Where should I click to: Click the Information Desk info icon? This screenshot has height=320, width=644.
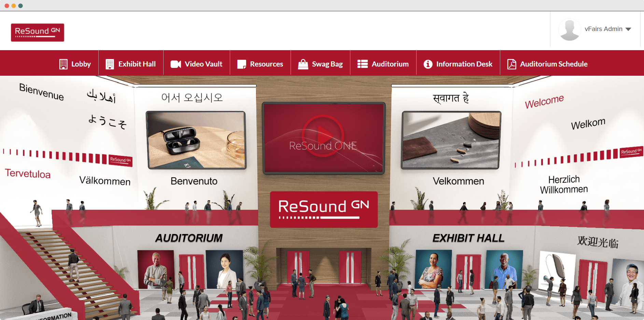pos(428,64)
